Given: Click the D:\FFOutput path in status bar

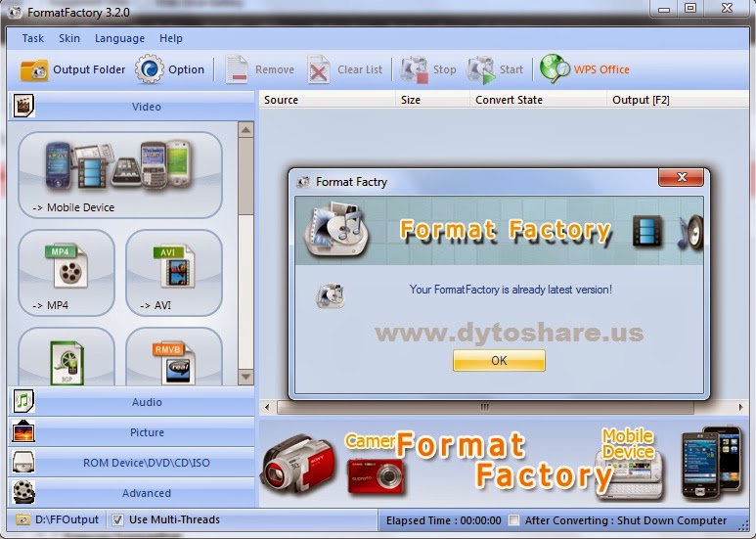Looking at the screenshot, I should click(x=67, y=519).
